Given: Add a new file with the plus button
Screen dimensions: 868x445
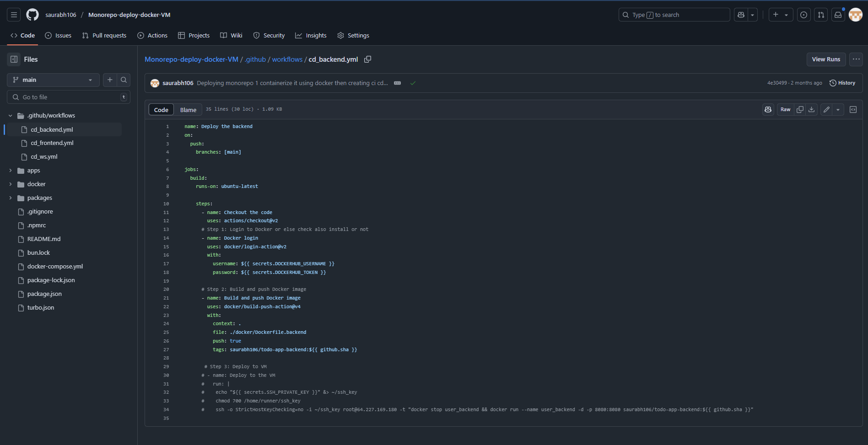Looking at the screenshot, I should pyautogui.click(x=110, y=80).
